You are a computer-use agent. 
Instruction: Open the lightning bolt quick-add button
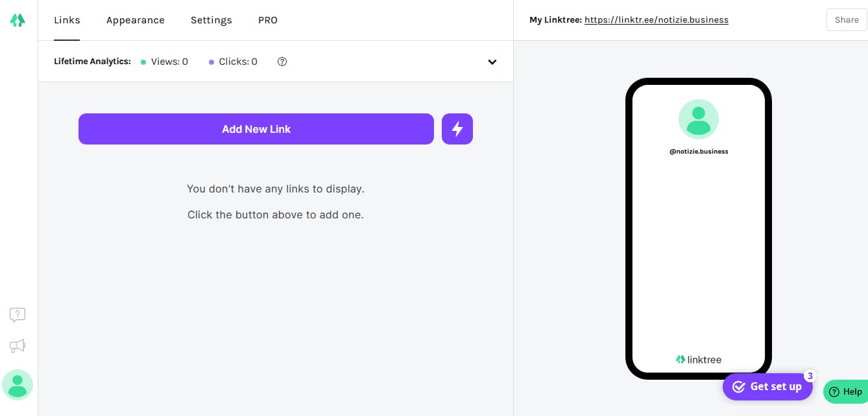coord(457,129)
